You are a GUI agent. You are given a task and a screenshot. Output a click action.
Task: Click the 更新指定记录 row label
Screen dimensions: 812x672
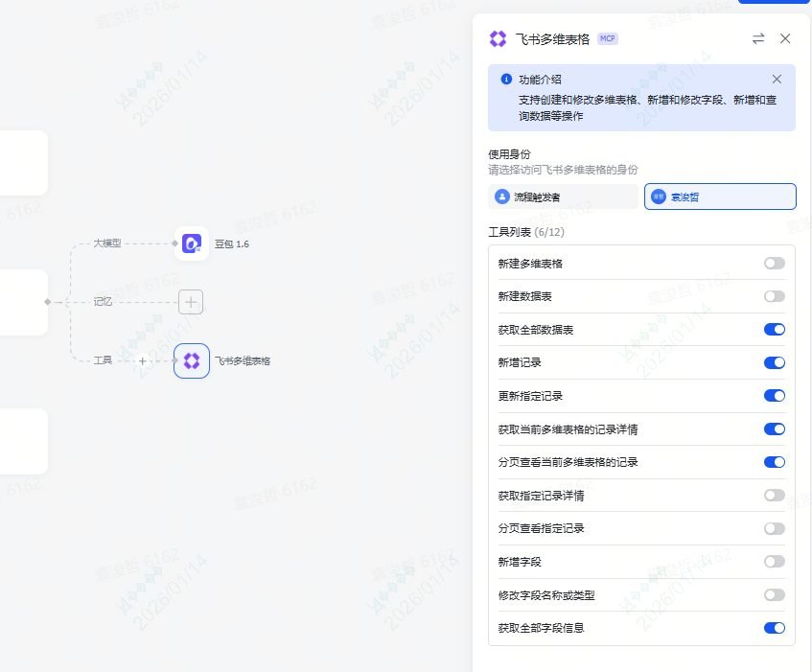[530, 396]
